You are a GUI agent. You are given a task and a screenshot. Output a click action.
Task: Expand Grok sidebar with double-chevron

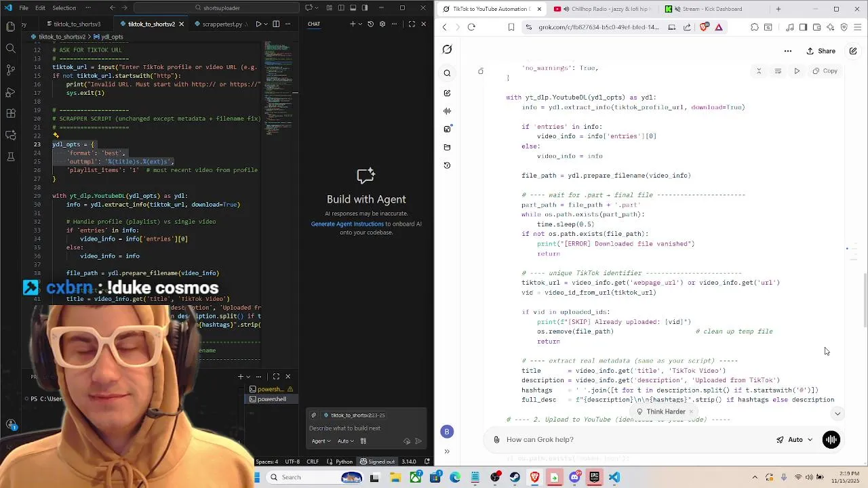(x=447, y=451)
